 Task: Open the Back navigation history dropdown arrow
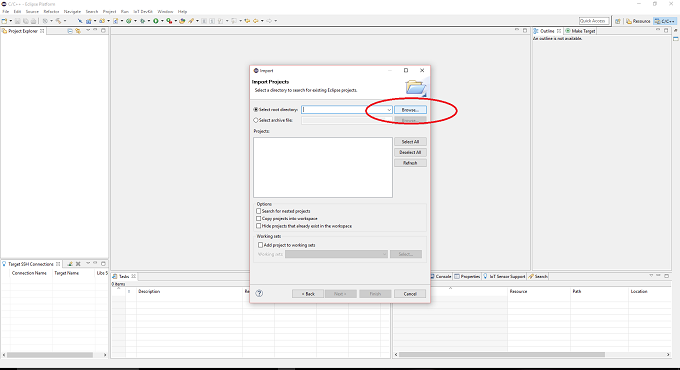(262, 21)
